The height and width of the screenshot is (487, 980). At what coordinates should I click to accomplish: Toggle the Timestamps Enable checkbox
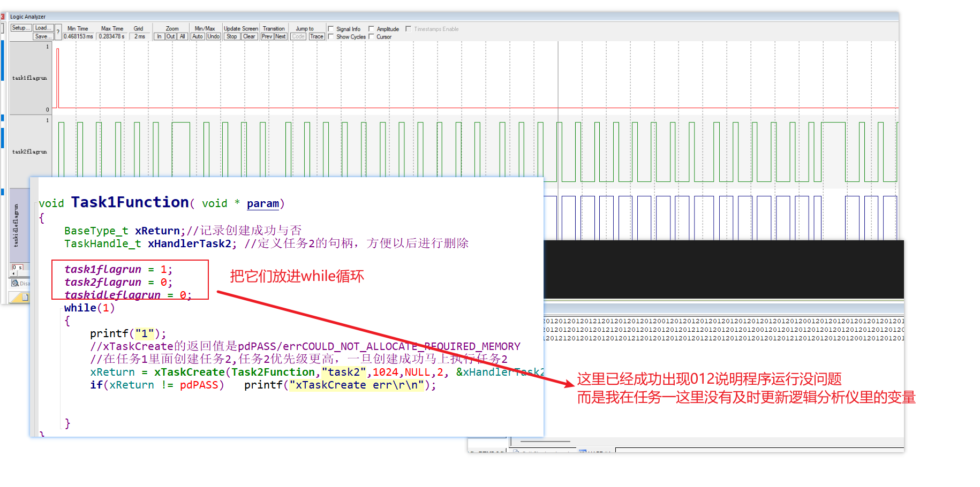[x=409, y=29]
